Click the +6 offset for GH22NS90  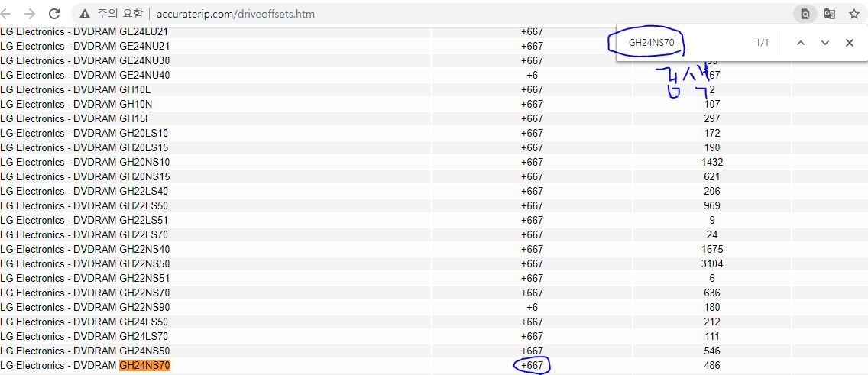(532, 307)
